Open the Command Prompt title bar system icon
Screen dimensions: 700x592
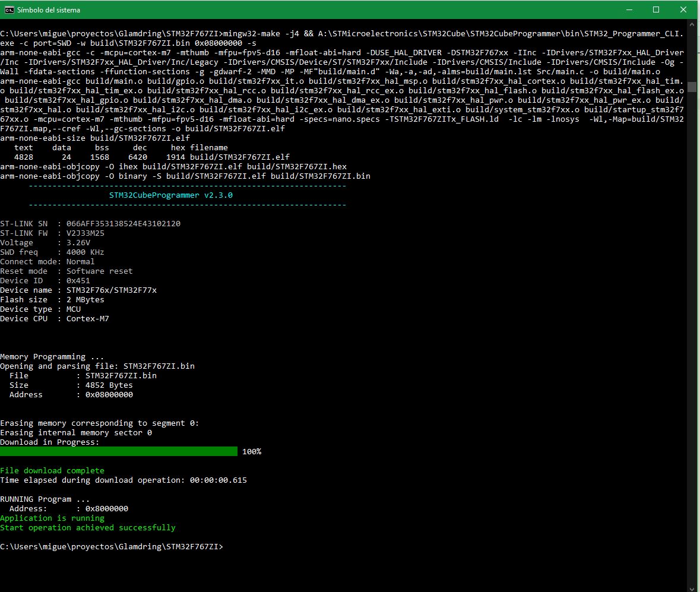(8, 10)
